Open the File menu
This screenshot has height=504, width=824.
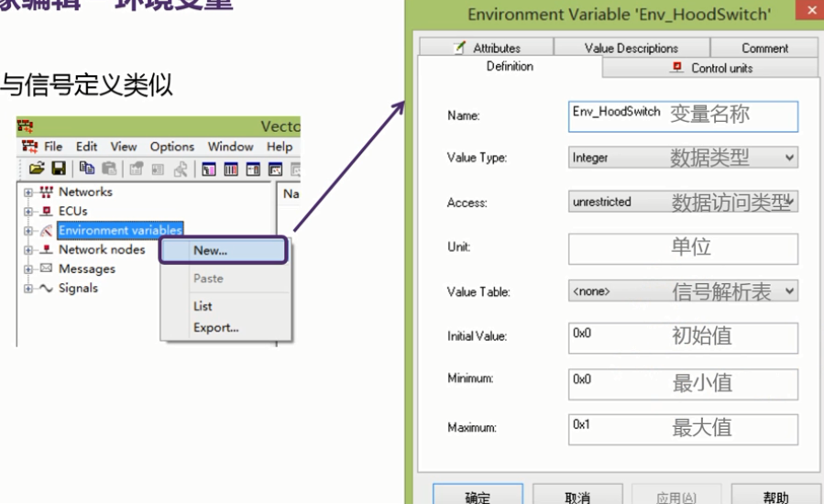click(53, 147)
